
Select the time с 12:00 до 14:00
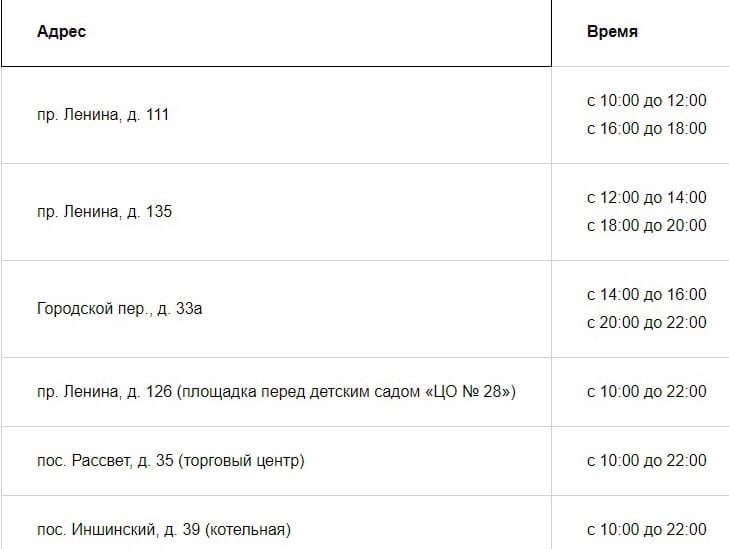[646, 197]
